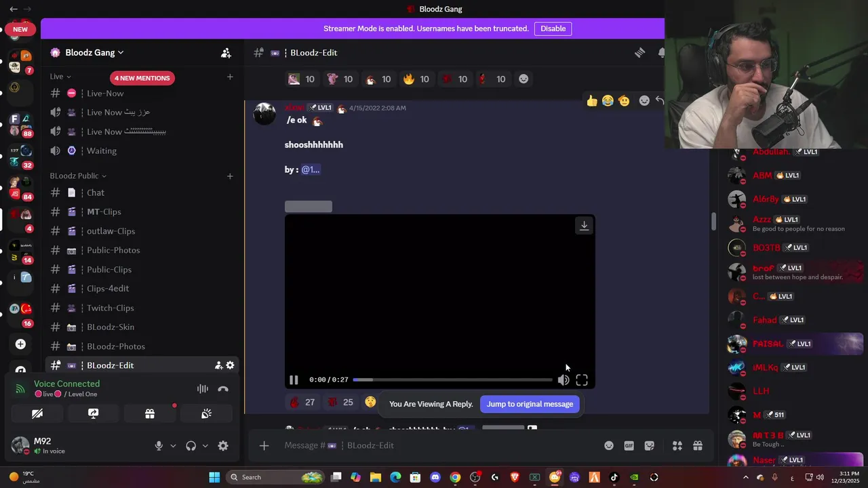Screen dimensions: 868x488
Task: Go back with top-left arrow
Action: click(x=14, y=9)
